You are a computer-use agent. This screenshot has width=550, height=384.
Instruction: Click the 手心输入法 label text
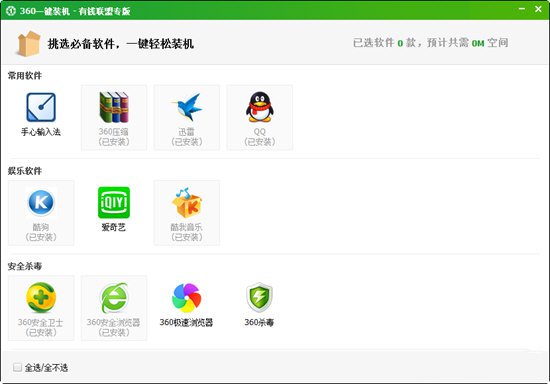tap(41, 132)
